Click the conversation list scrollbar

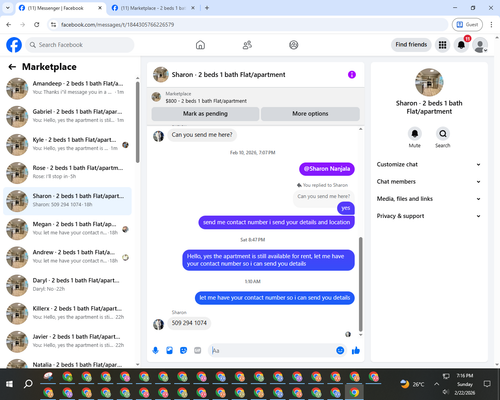[137, 122]
